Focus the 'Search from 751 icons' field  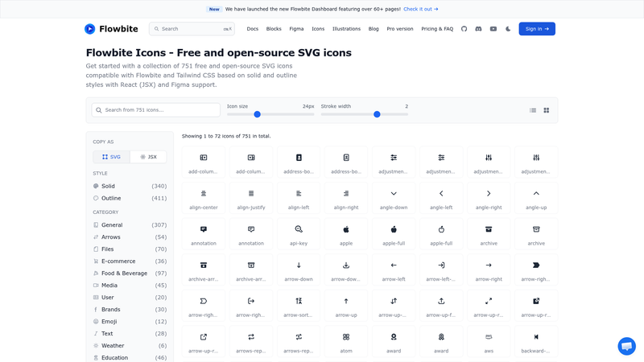tap(155, 110)
